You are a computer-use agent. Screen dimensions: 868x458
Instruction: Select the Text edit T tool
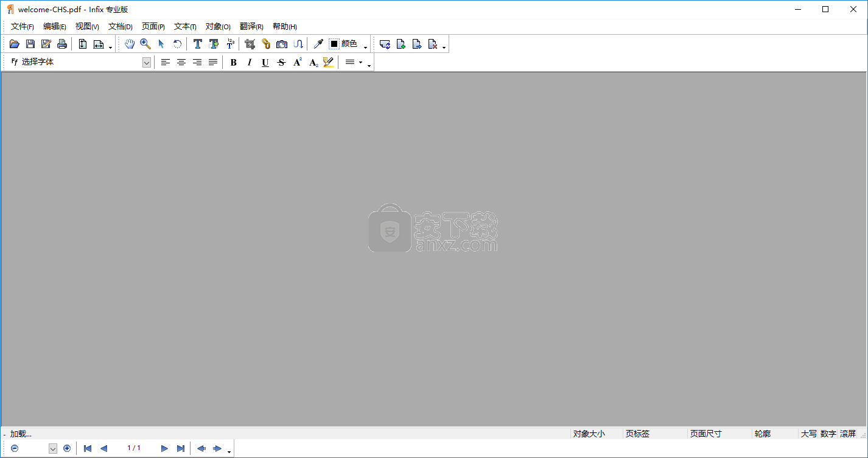point(198,44)
